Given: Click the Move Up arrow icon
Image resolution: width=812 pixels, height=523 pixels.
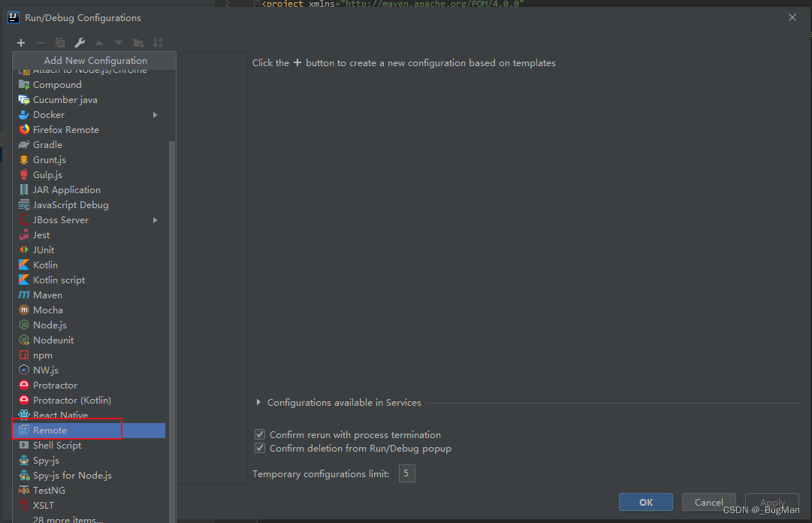Looking at the screenshot, I should pos(99,43).
